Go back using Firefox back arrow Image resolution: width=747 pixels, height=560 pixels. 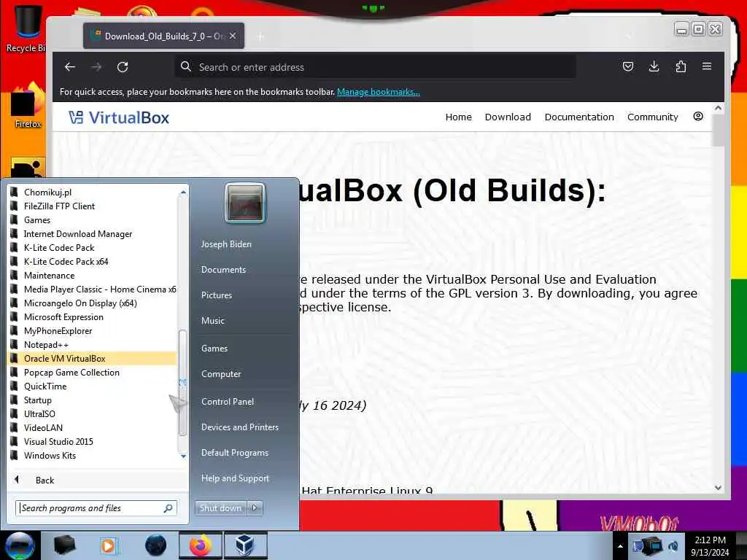tap(70, 67)
